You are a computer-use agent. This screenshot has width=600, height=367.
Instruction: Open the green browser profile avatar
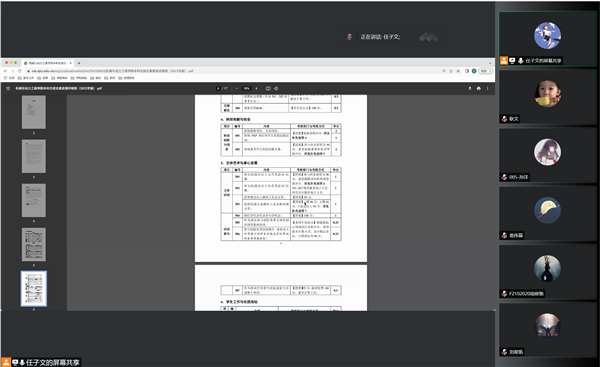(474, 71)
